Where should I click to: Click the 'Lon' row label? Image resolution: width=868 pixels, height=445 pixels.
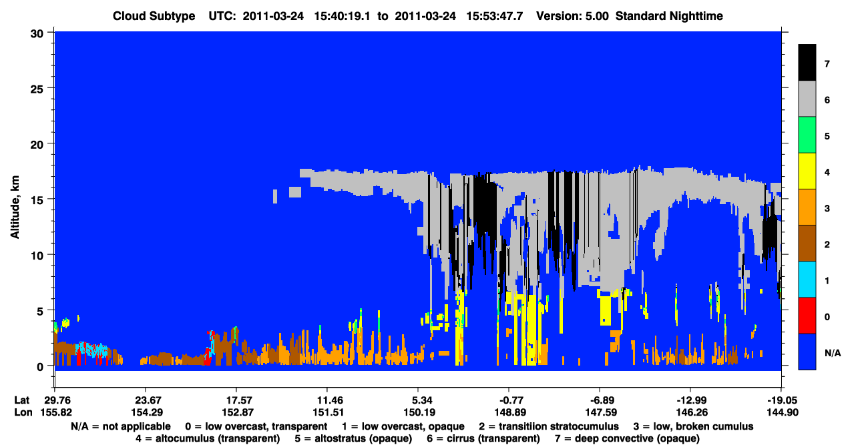coord(22,412)
